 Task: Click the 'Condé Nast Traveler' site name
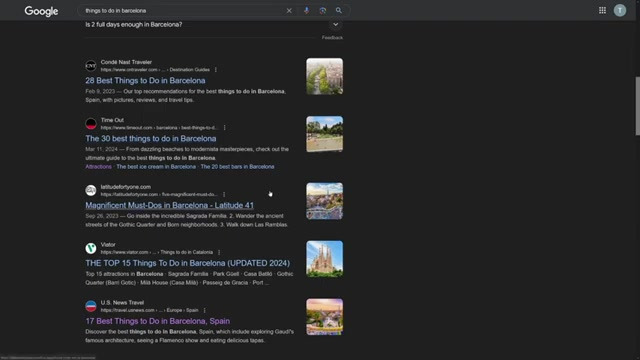126,62
